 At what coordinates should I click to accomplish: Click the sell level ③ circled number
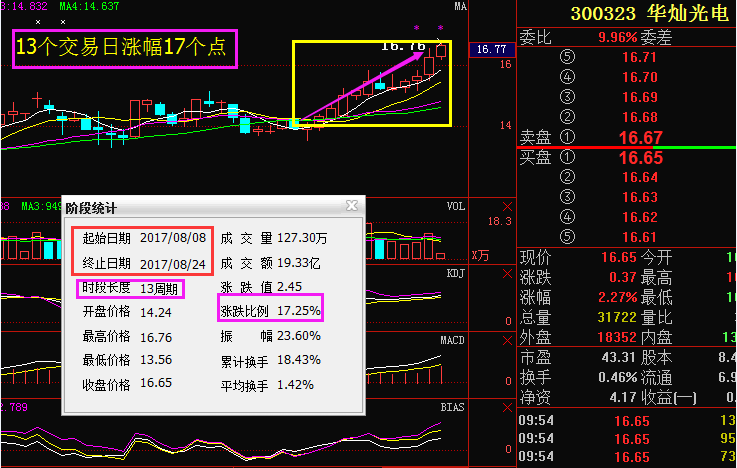point(569,97)
